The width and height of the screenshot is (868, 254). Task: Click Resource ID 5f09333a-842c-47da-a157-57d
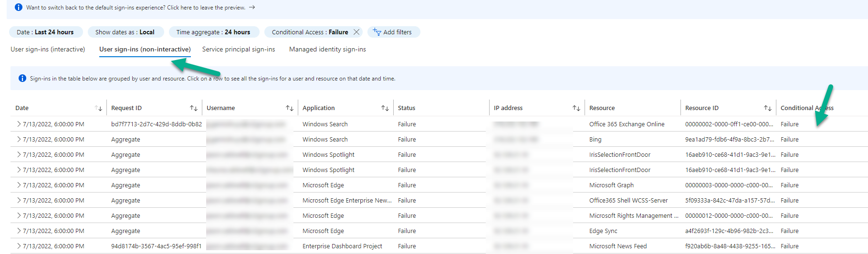coord(730,200)
